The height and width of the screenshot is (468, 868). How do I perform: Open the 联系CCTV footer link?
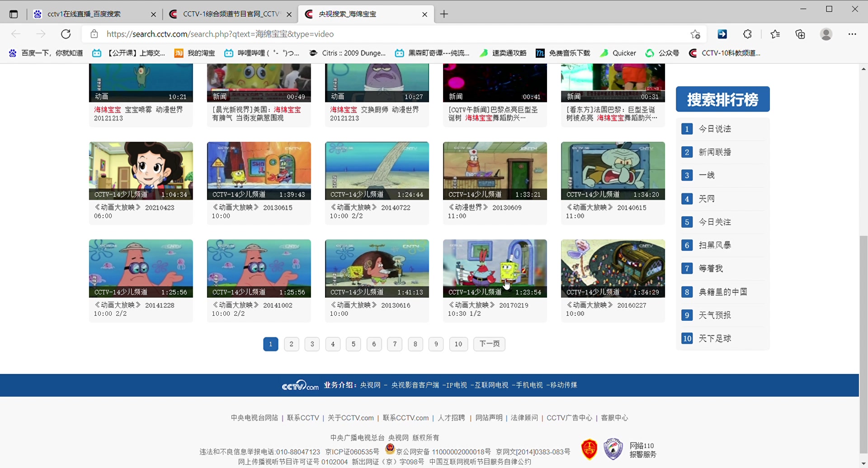(303, 418)
